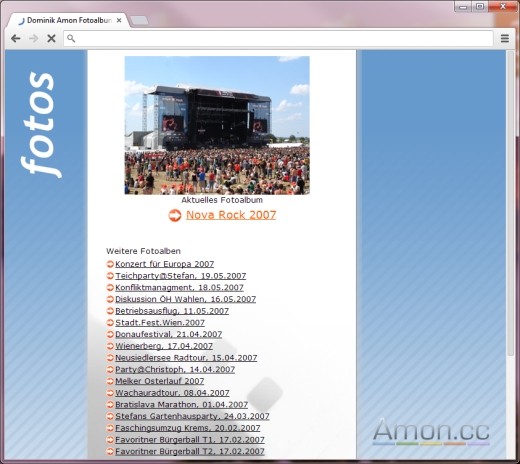Close the Dominik Amon Fotoalbum tab
Viewport: 520px width, 464px height.
[x=119, y=21]
